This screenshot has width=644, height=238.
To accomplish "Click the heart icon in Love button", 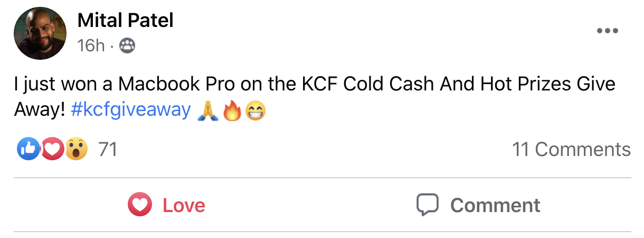I will click(x=140, y=205).
